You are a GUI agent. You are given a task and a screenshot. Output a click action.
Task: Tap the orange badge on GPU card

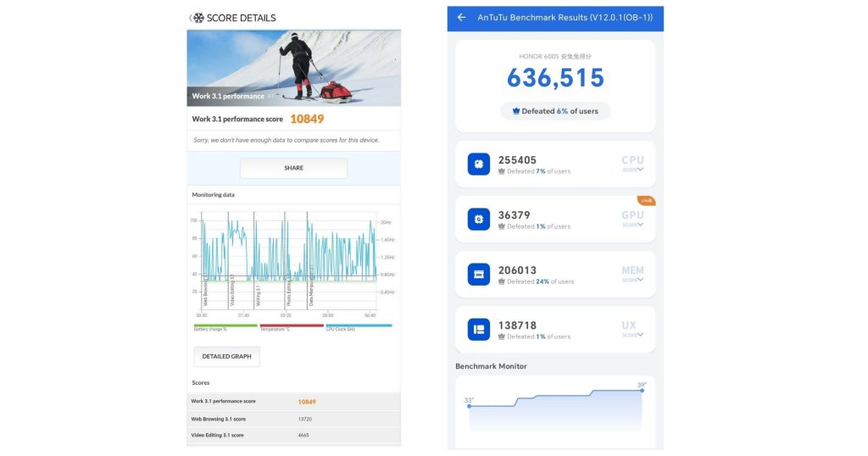tap(646, 200)
